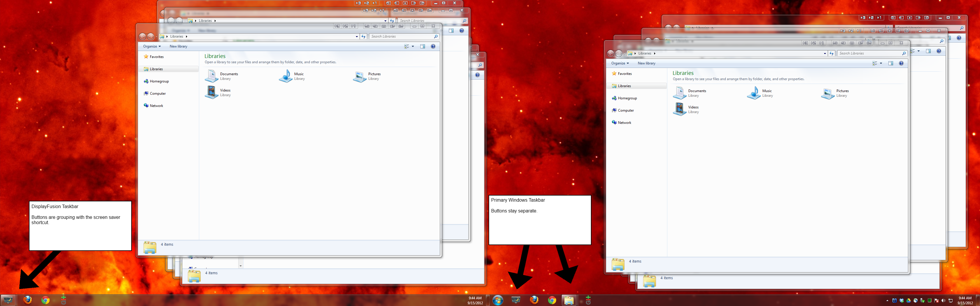Open screen saver shortcut on the left taskbar

pos(8,300)
